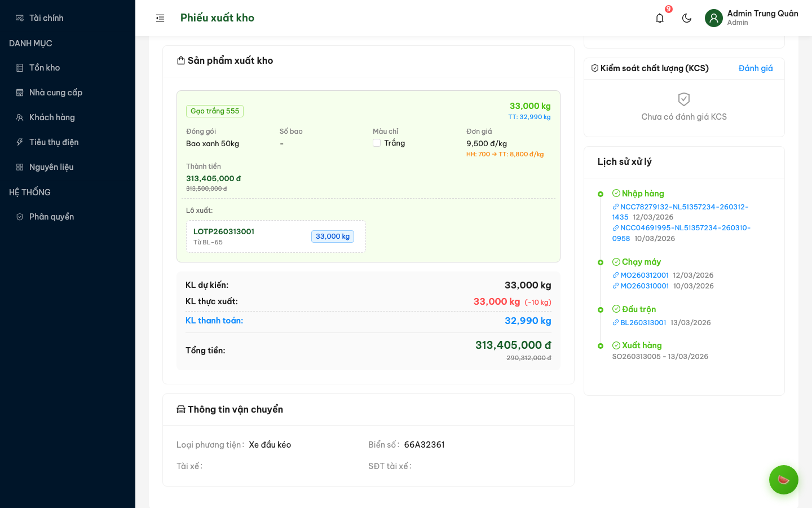This screenshot has height=508, width=812.
Task: Click the Phân quyền shield icon
Action: click(20, 217)
